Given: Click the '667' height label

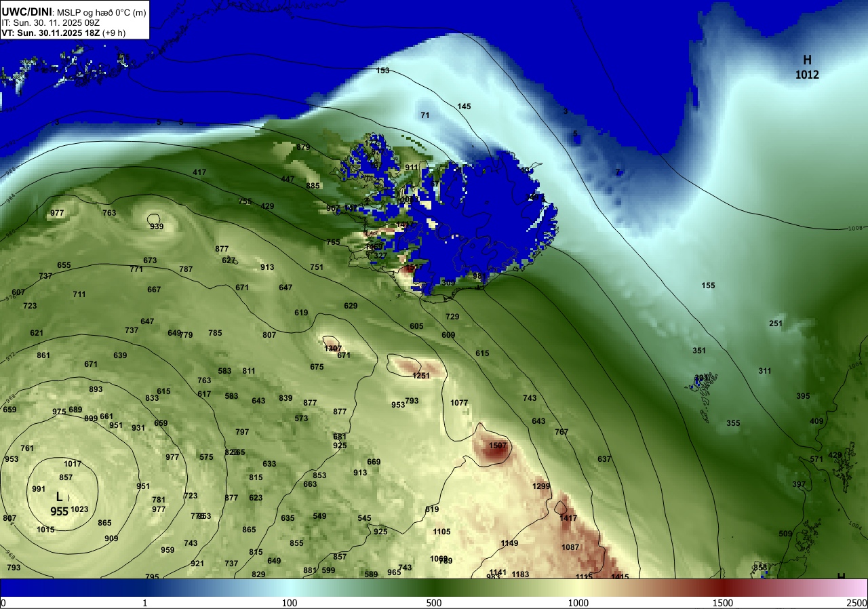Looking at the screenshot, I should tap(154, 290).
